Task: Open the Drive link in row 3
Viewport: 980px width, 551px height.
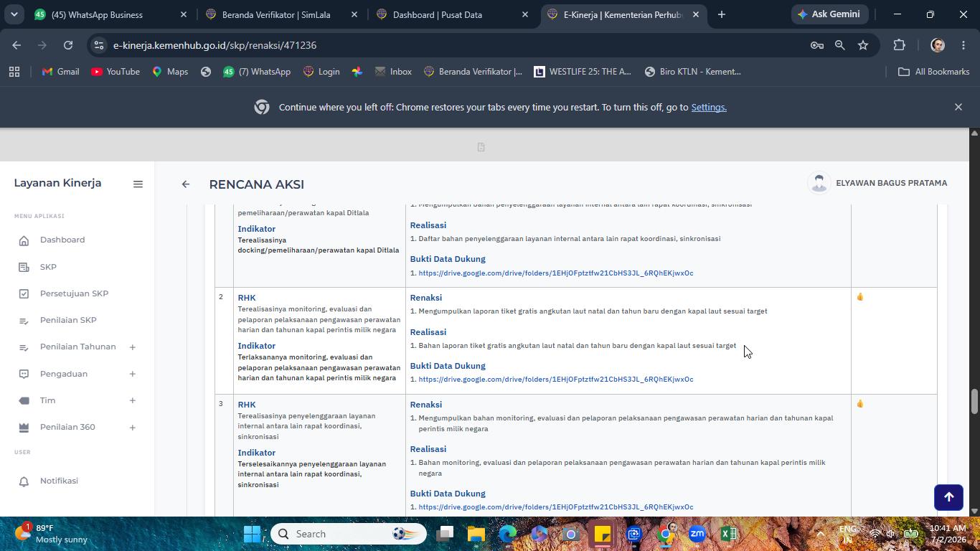Action: click(556, 507)
